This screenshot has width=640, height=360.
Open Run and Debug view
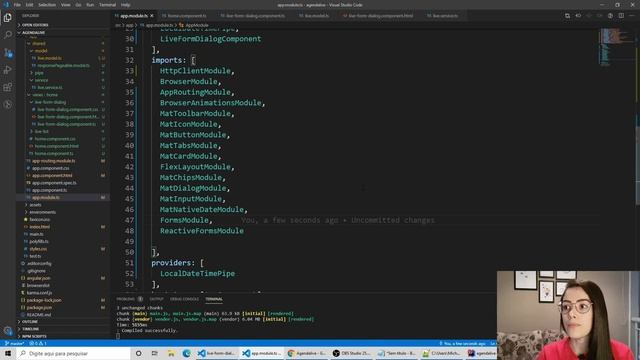(7, 70)
